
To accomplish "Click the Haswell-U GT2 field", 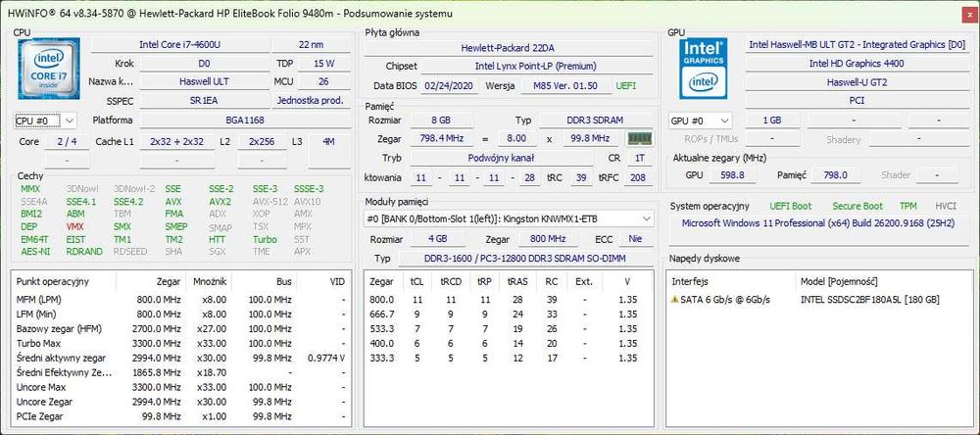I will pyautogui.click(x=857, y=82).
